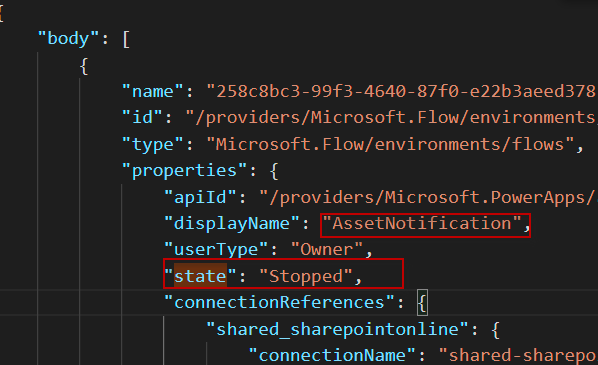Click the "Stopped" state value
598x365 pixels.
[x=306, y=276]
